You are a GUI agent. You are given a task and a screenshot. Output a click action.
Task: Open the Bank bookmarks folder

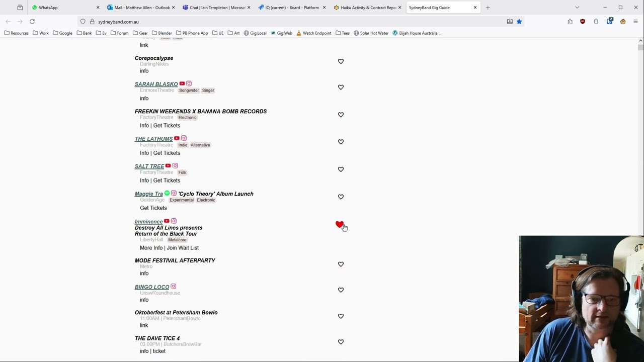coord(84,33)
